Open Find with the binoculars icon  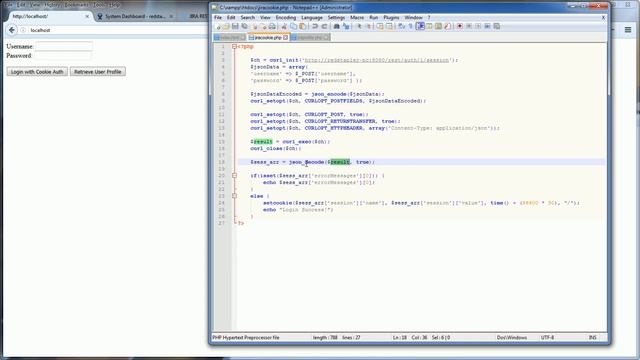click(x=336, y=27)
